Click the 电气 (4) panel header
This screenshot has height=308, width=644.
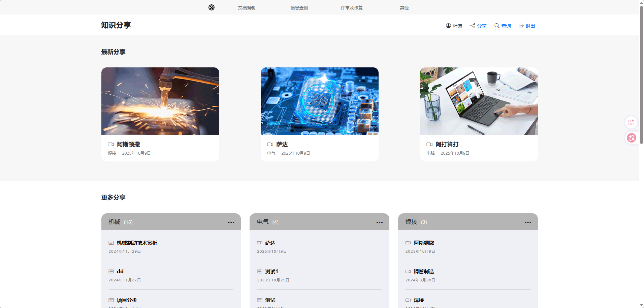click(x=319, y=222)
